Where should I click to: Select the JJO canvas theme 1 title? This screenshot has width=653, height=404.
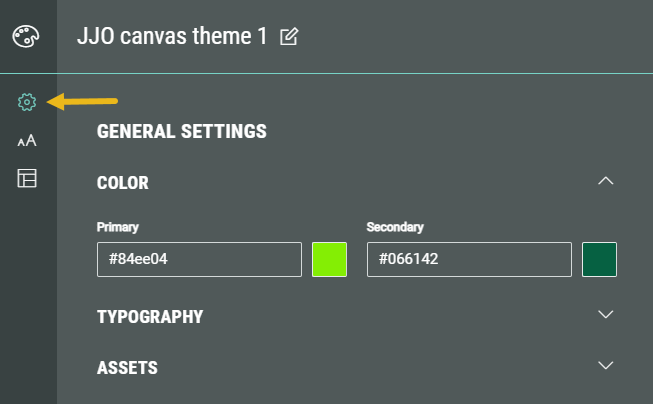coord(172,37)
